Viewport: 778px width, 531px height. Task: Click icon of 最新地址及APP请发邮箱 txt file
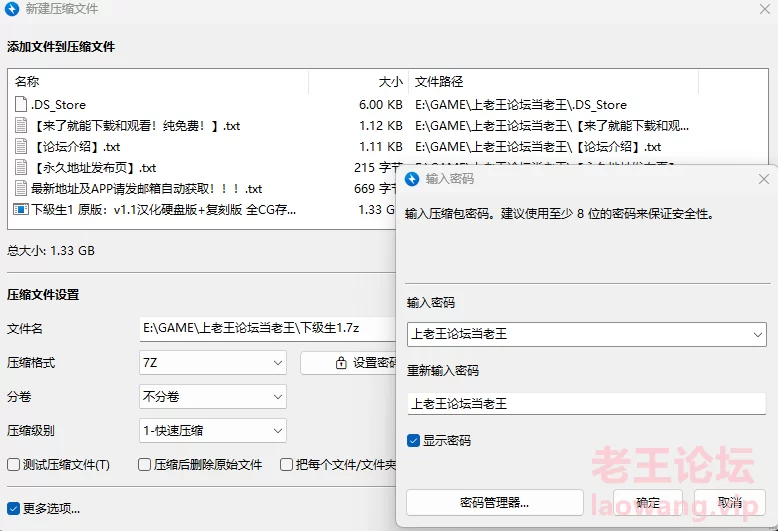[x=21, y=189]
